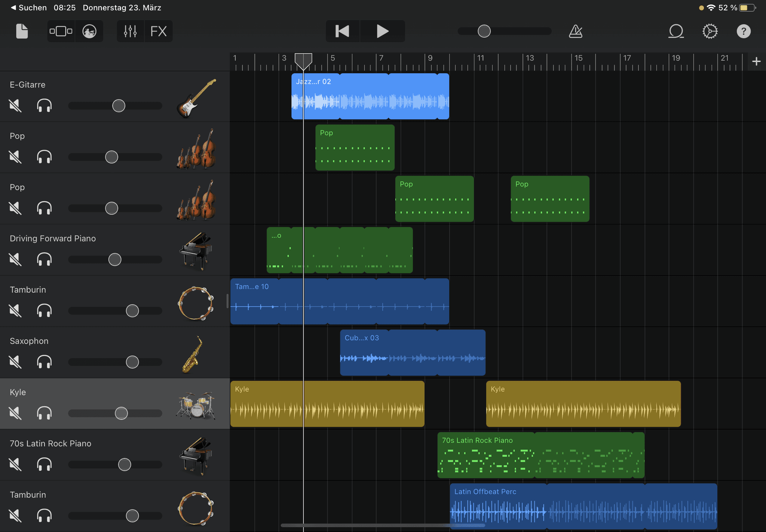The height and width of the screenshot is (532, 766).
Task: Mute the E-Gitarre track
Action: pyautogui.click(x=15, y=106)
